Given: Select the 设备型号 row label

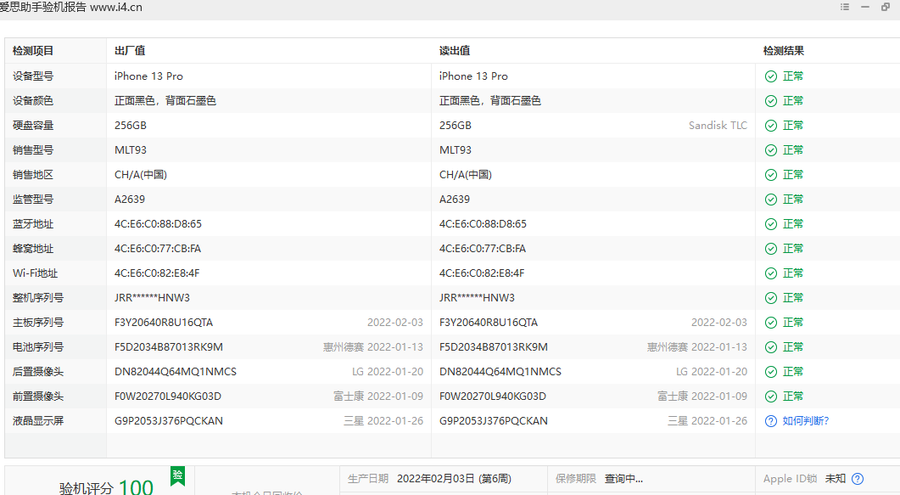Looking at the screenshot, I should (x=33, y=76).
